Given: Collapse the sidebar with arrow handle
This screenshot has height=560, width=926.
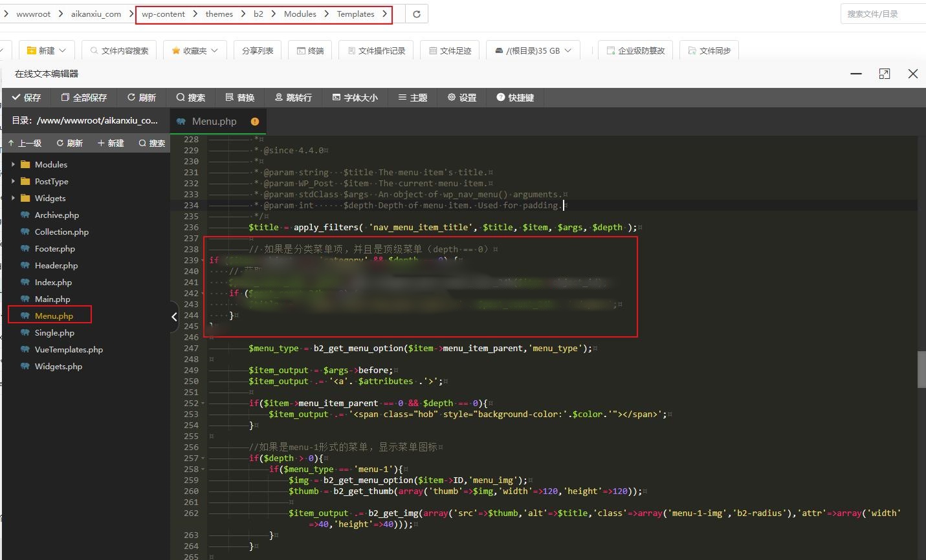Looking at the screenshot, I should tap(174, 316).
